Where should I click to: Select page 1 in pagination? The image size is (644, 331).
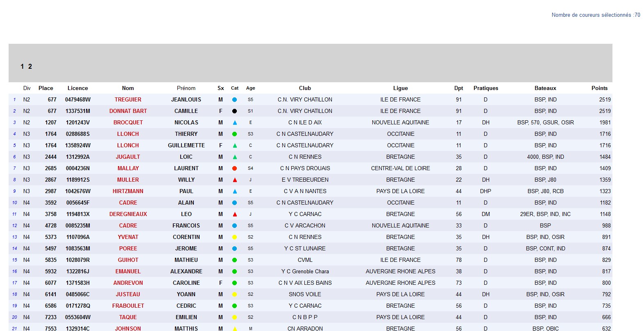click(22, 66)
